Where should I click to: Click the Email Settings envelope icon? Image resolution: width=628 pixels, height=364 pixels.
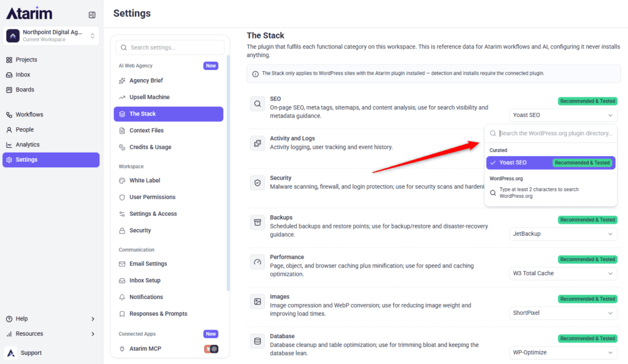(x=122, y=264)
